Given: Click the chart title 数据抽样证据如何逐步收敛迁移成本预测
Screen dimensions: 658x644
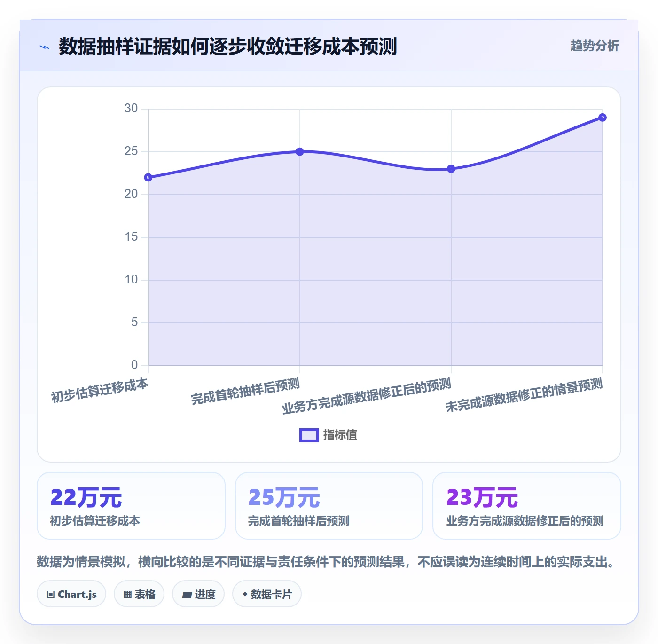Looking at the screenshot, I should pos(228,47).
